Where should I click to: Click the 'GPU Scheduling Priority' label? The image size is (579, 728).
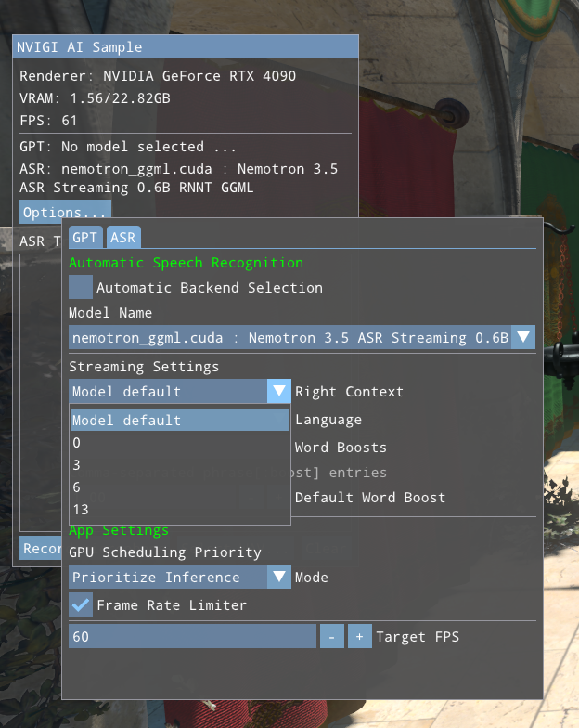(165, 552)
